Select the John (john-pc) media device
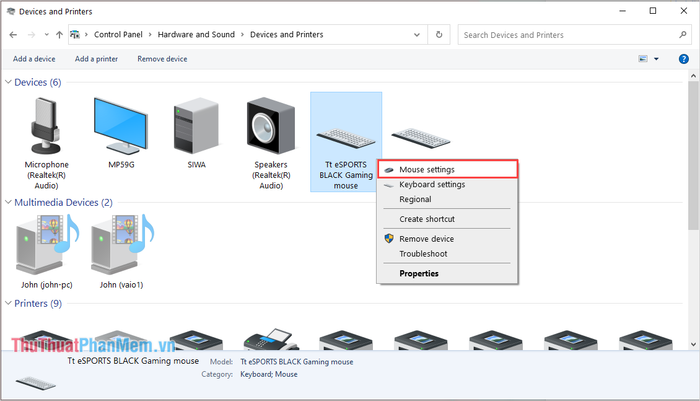The width and height of the screenshot is (700, 401). (47, 245)
